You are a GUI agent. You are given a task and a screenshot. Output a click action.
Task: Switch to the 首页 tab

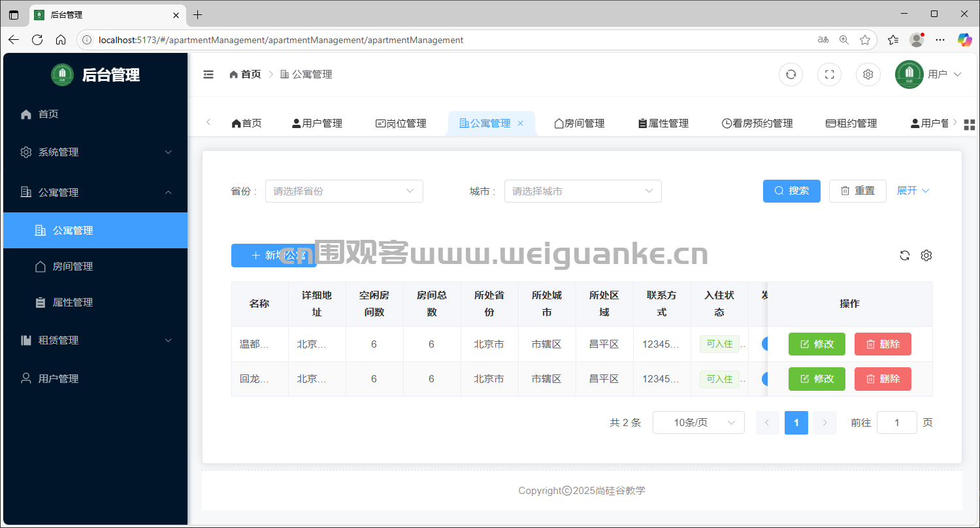246,124
